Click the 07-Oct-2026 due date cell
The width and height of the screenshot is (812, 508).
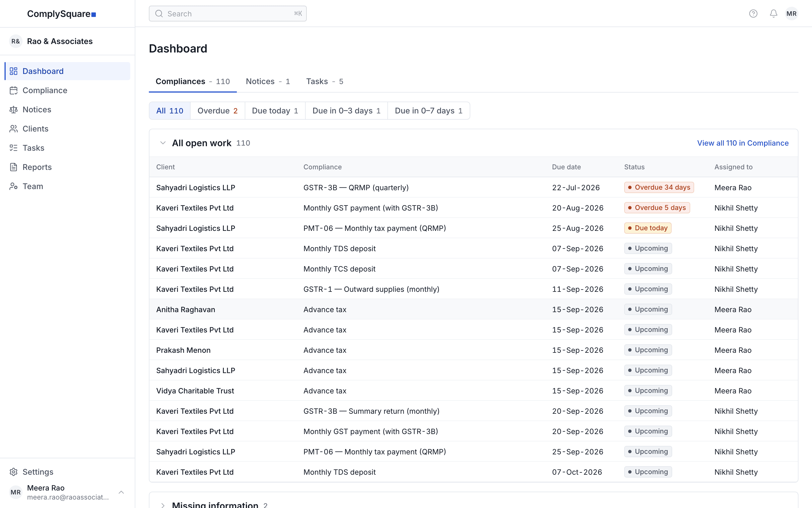coord(577,472)
